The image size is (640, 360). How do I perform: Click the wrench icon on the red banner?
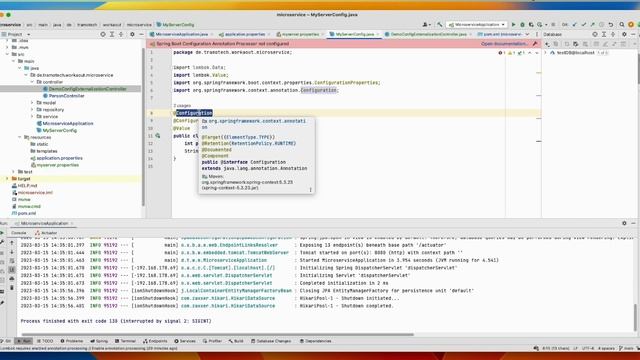click(x=535, y=44)
